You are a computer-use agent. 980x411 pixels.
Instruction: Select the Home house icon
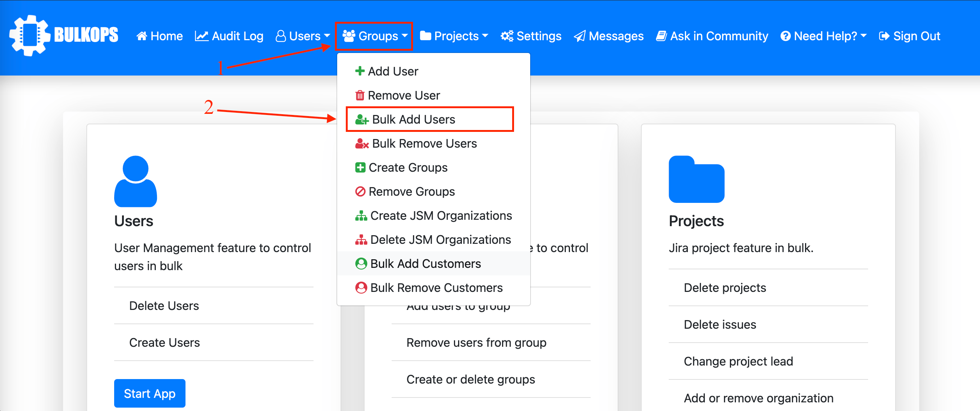pyautogui.click(x=142, y=35)
